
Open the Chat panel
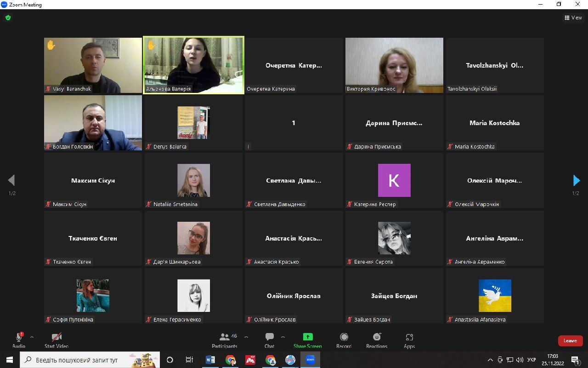[270, 340]
